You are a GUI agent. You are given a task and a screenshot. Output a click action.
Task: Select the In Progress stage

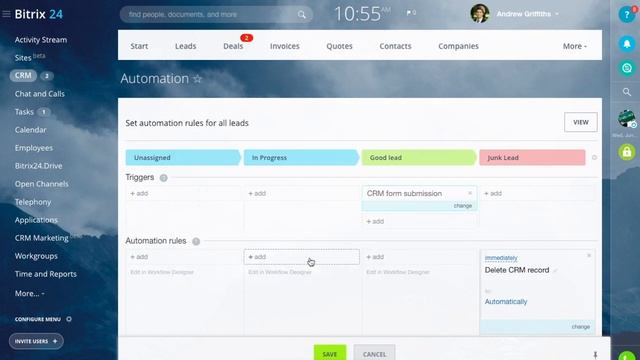[301, 158]
